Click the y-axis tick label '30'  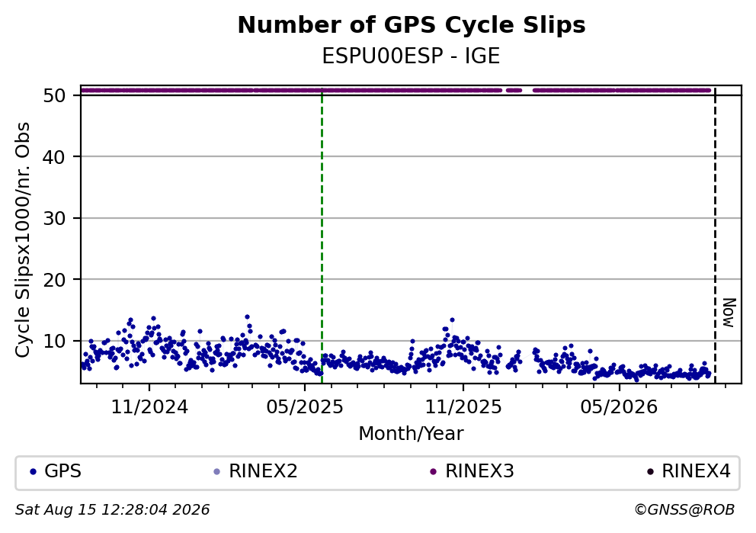coord(54,218)
